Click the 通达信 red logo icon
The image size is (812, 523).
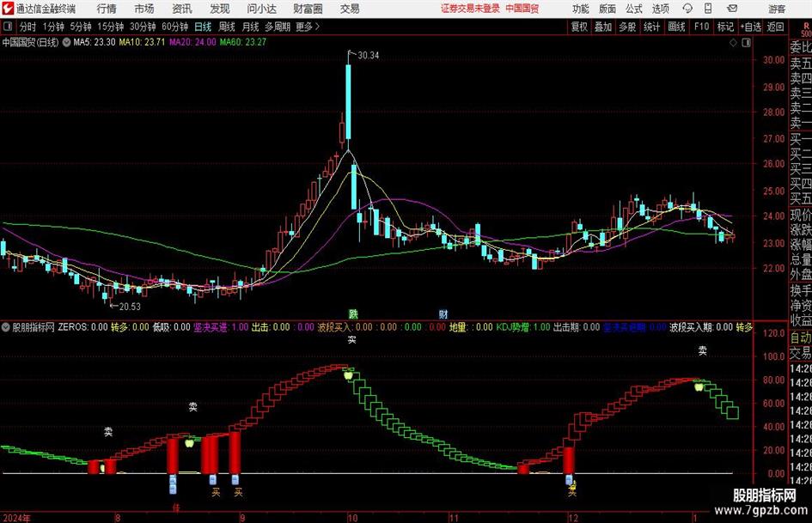tap(8, 9)
